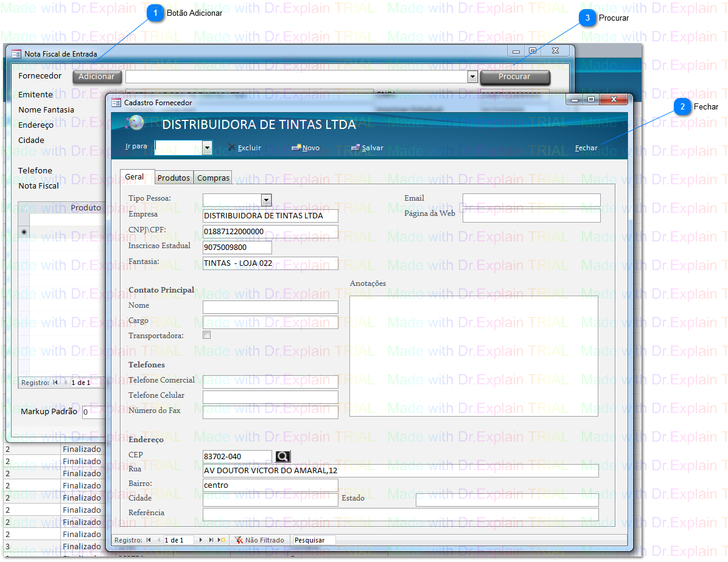Switch to the Compras tab
The width and height of the screenshot is (728, 562).
pyautogui.click(x=213, y=178)
